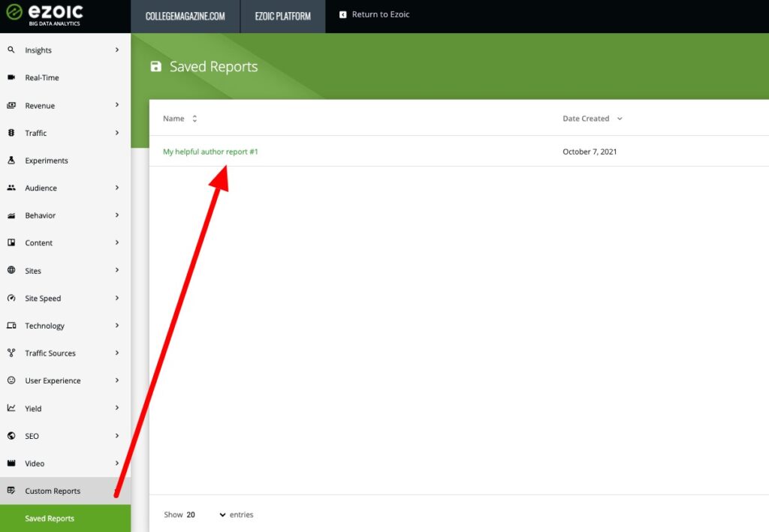769x532 pixels.
Task: Expand the Insights menu chevron
Action: point(116,50)
